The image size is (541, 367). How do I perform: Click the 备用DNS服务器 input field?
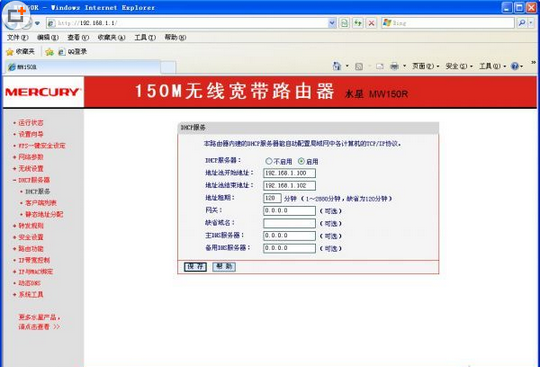pyautogui.click(x=289, y=248)
